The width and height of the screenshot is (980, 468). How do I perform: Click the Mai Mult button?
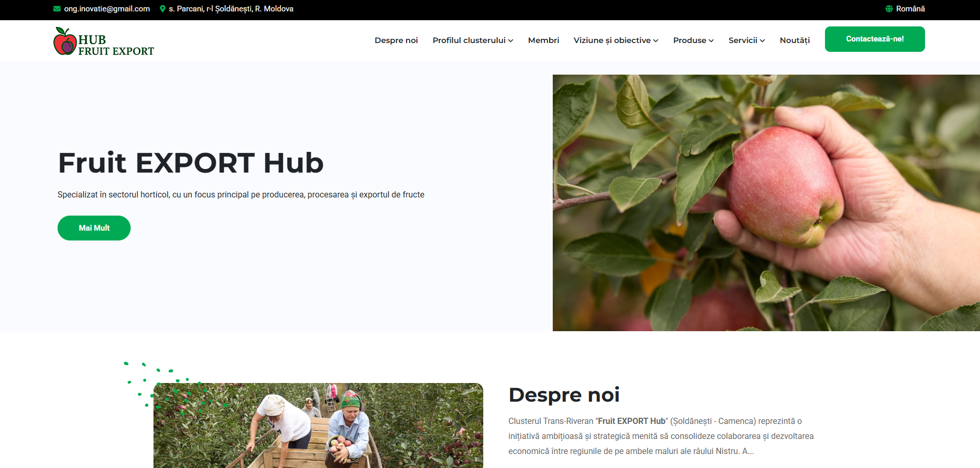[x=94, y=228]
